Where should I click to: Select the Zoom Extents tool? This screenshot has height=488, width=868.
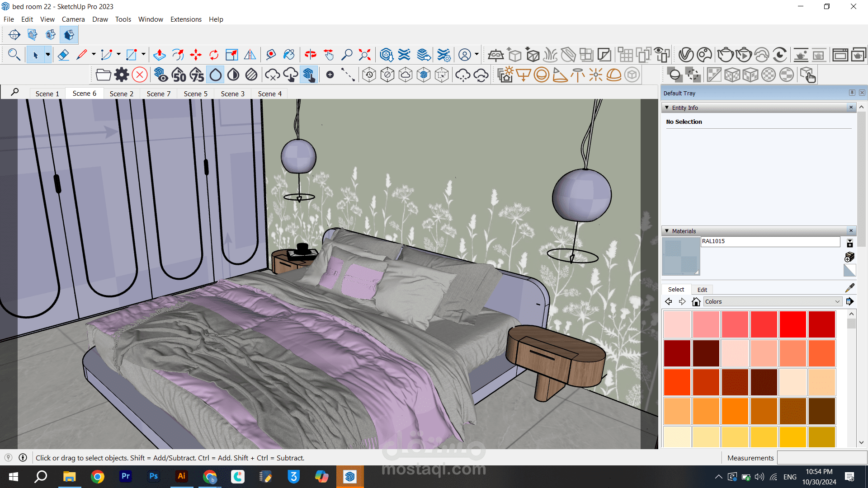click(364, 55)
